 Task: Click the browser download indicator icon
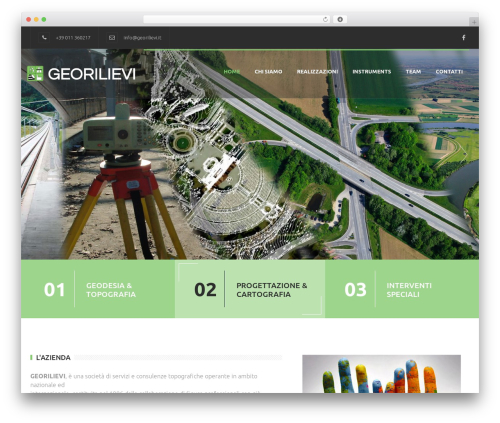(x=340, y=19)
